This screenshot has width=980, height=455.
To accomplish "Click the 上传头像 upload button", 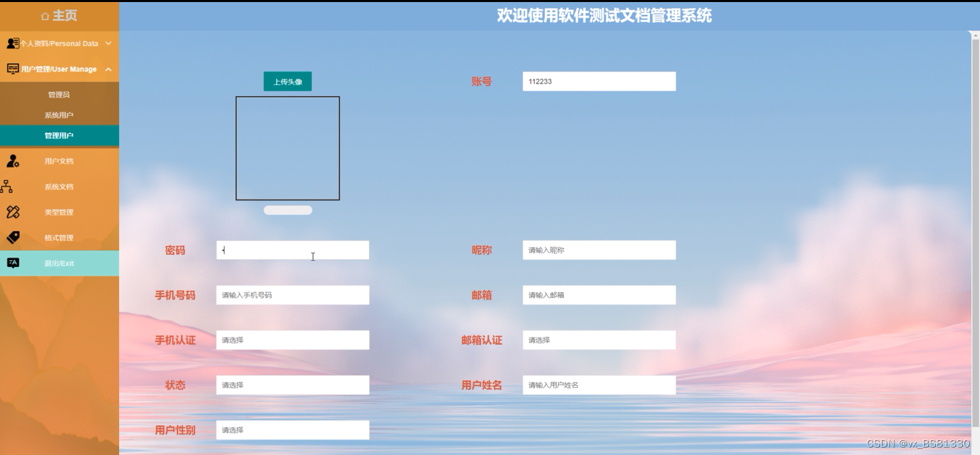I will [288, 82].
